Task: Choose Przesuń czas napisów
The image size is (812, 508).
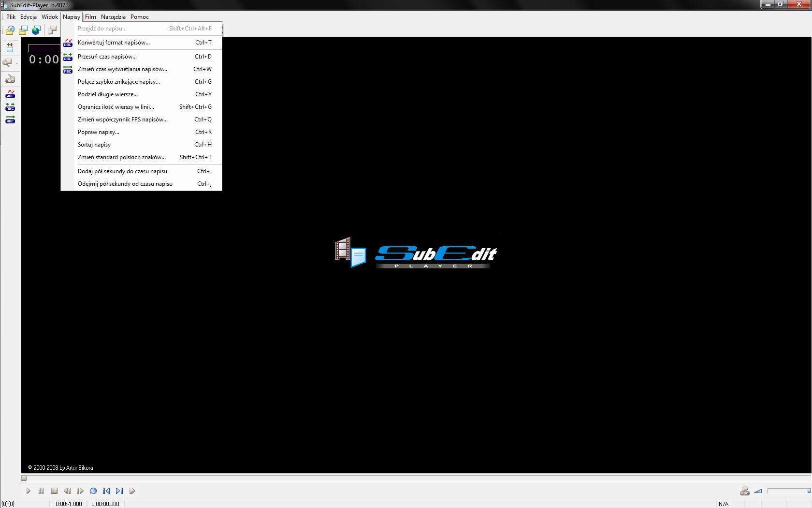Action: point(141,57)
